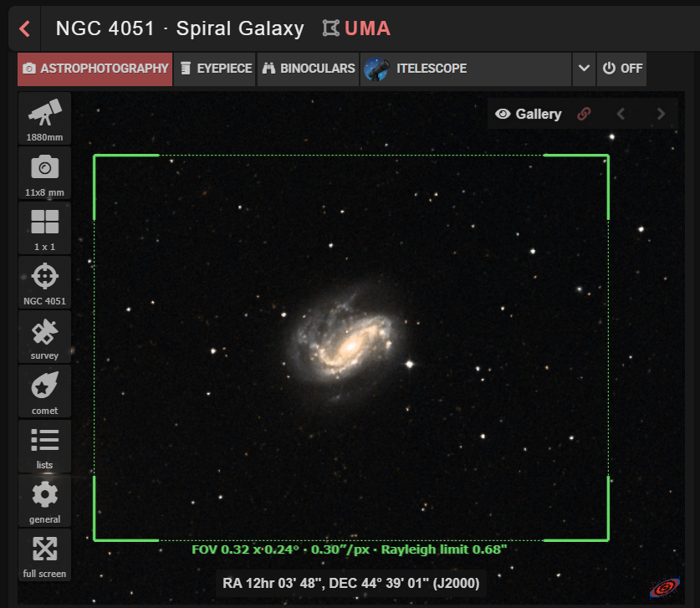Open the 1 x 1 mosaic grid setting
Image resolution: width=700 pixels, height=608 pixels.
click(44, 227)
